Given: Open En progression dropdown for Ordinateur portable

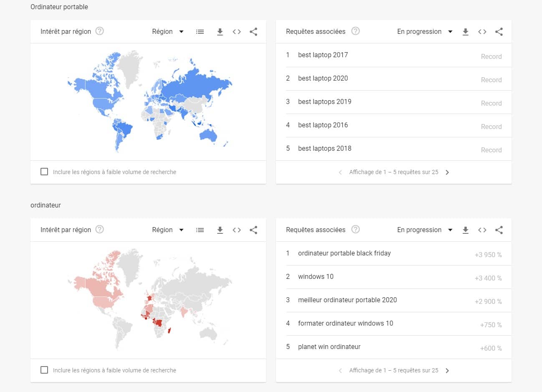Looking at the screenshot, I should click(x=425, y=32).
